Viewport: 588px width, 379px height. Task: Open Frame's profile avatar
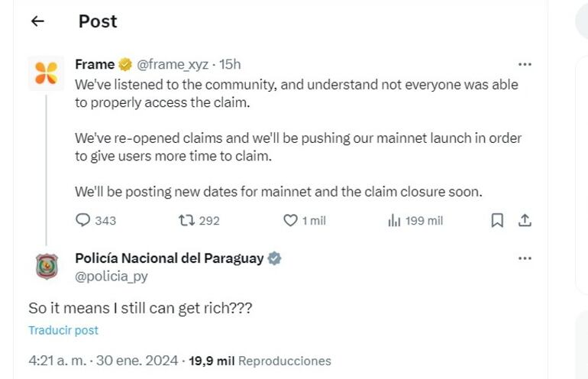pyautogui.click(x=47, y=73)
